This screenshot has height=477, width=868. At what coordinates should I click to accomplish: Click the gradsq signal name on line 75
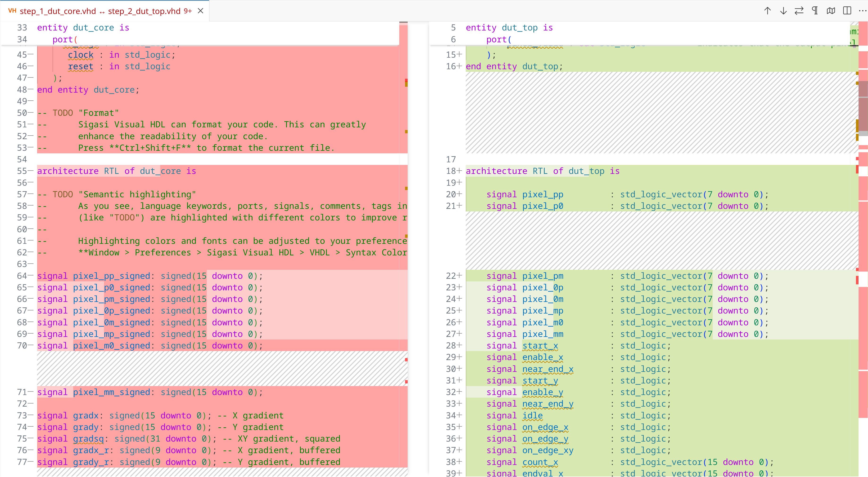[x=88, y=438]
